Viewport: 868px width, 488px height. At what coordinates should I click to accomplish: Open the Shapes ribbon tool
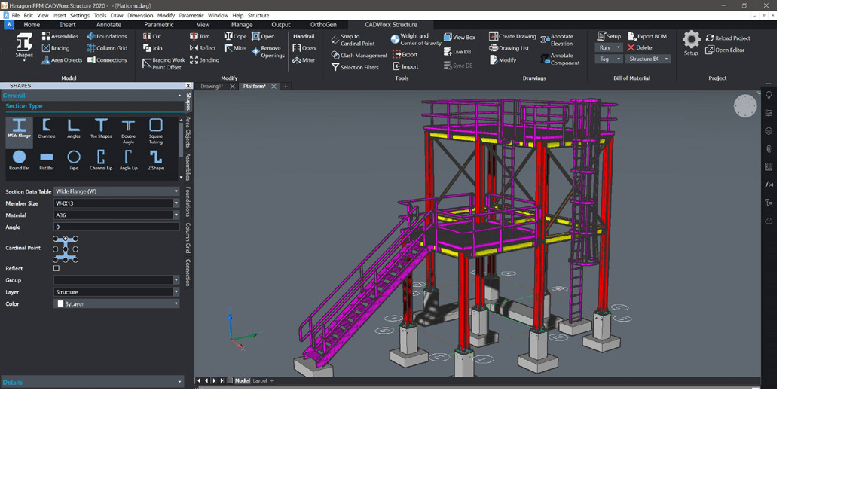click(x=24, y=47)
